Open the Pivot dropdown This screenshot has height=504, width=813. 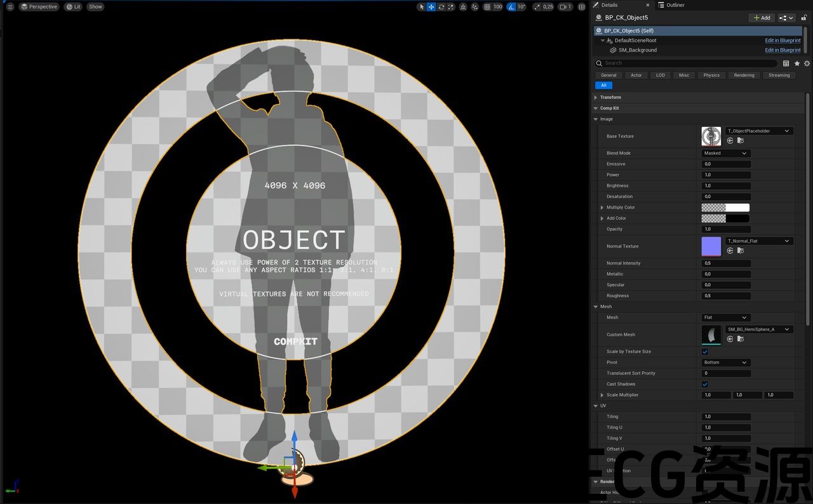pos(726,362)
